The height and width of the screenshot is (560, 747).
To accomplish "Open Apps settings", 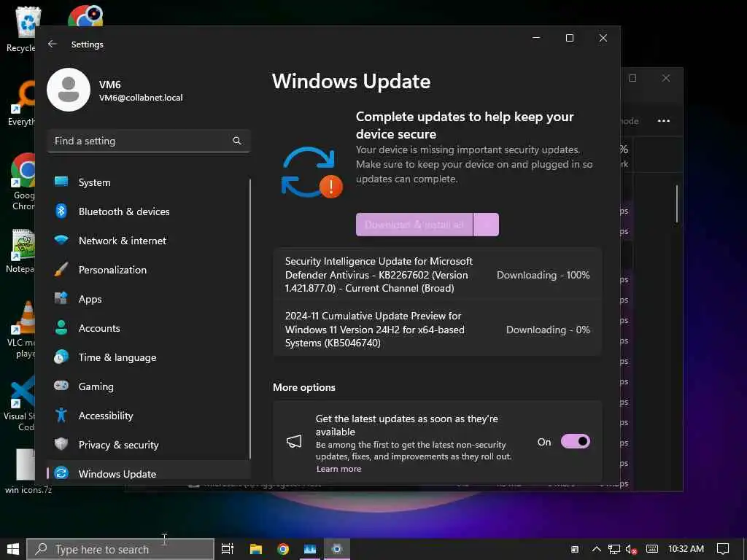I will (149, 299).
